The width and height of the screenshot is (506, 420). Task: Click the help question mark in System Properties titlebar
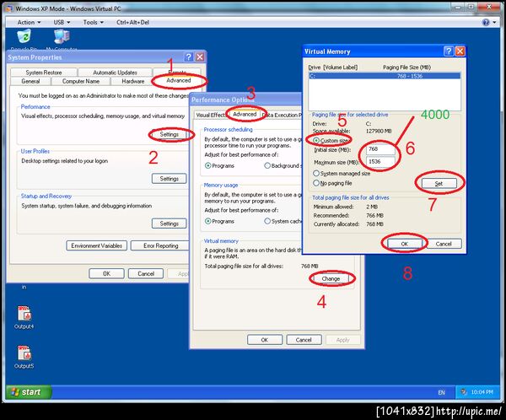tap(188, 57)
